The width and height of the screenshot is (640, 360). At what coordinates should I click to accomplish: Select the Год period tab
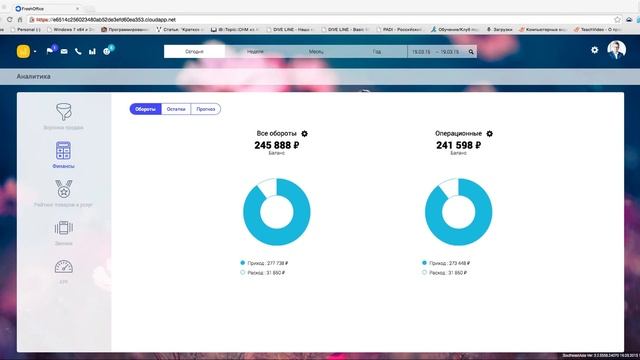377,51
